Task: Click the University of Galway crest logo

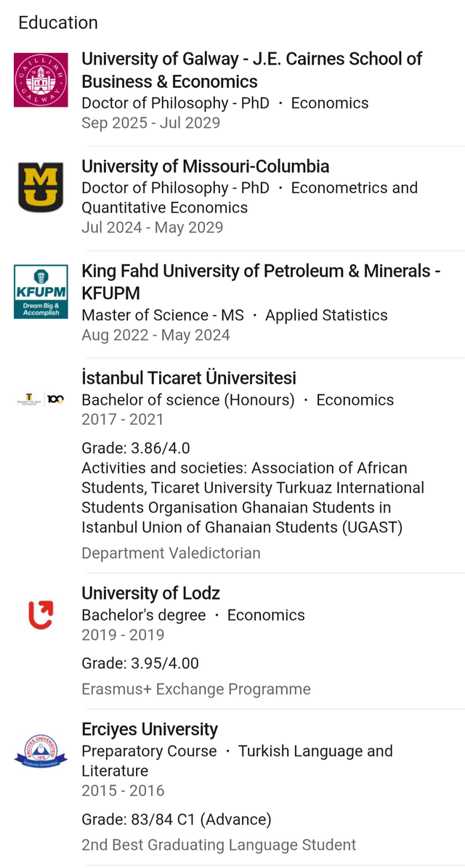Action: click(x=41, y=80)
